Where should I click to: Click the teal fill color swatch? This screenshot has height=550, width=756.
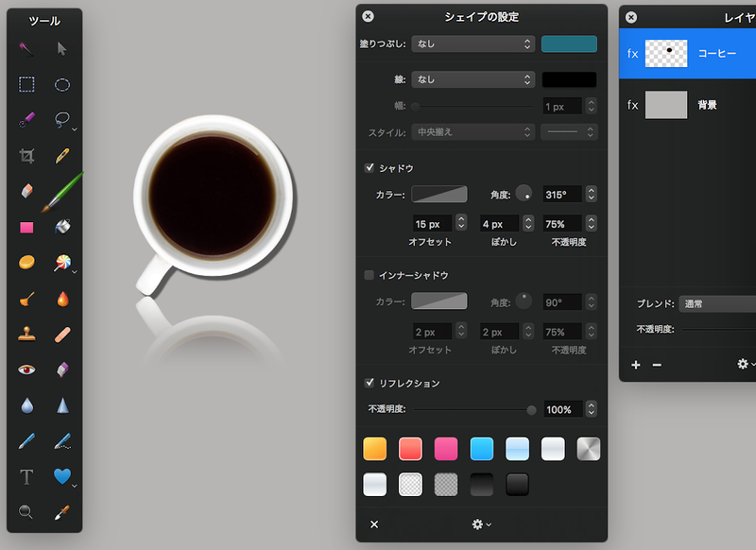tap(569, 43)
